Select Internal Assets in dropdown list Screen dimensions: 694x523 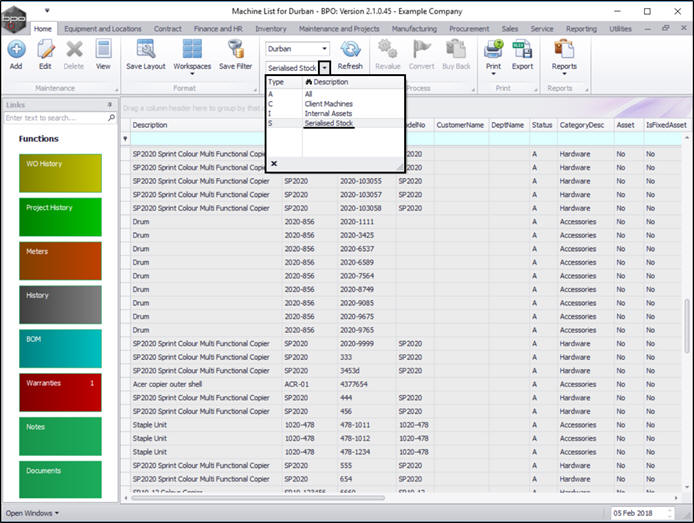(x=328, y=114)
